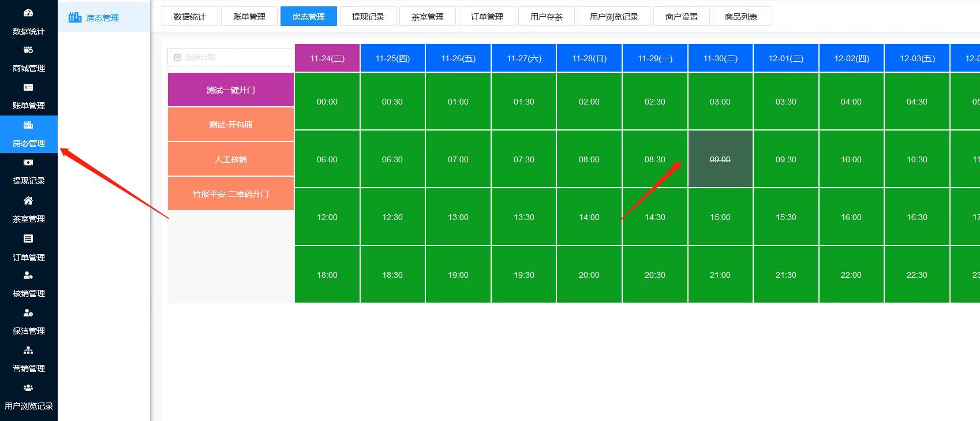This screenshot has height=421, width=980.
Task: Open 房态管理 submenu item in secondary panel
Action: pos(102,18)
